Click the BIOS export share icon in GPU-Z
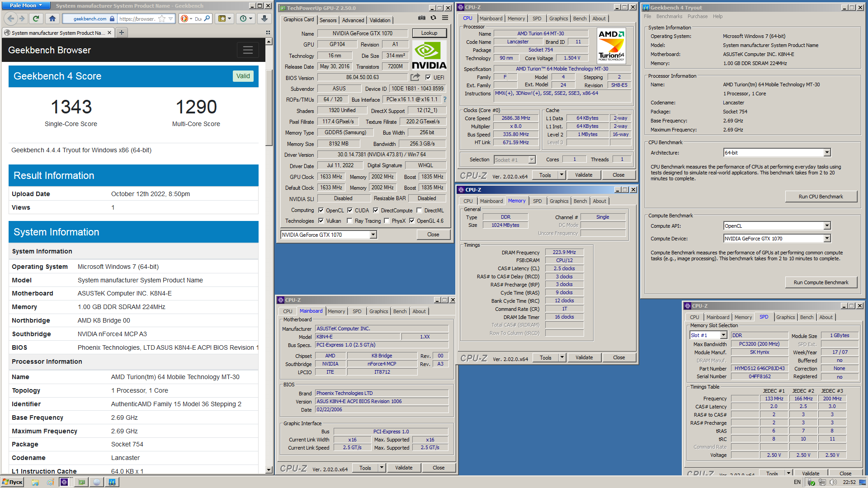 pos(415,77)
